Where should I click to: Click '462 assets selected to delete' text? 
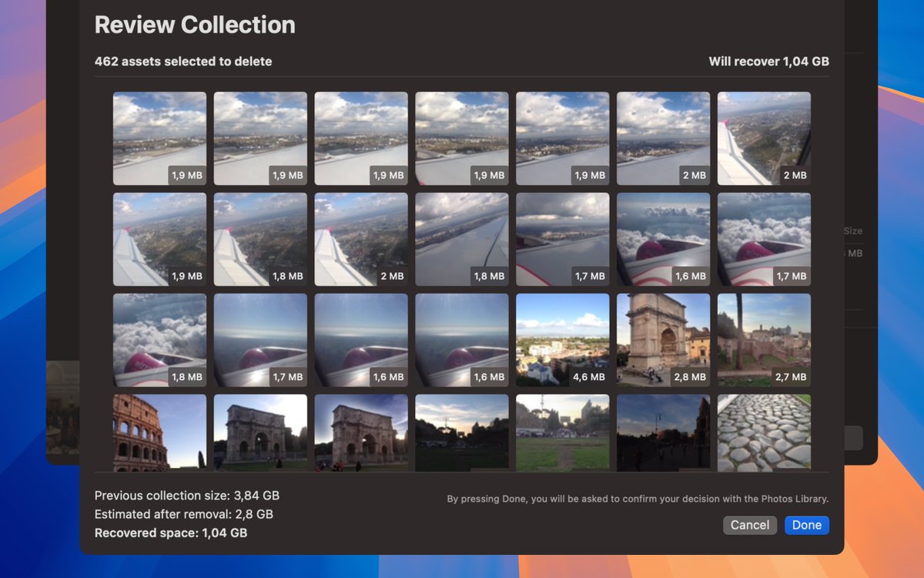tap(183, 62)
